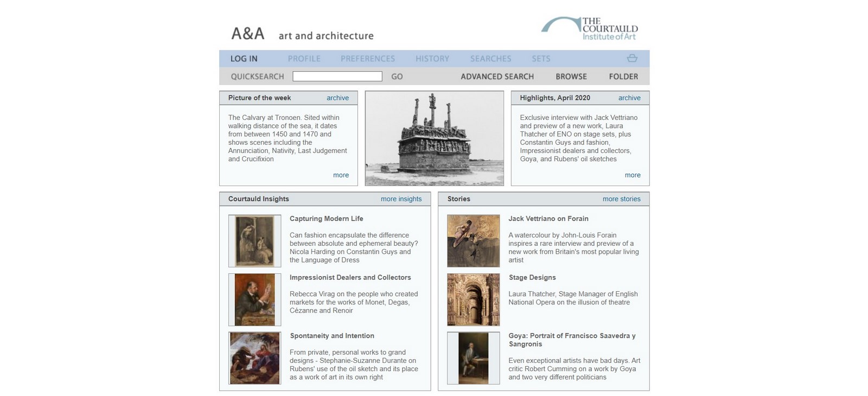Click the QUICKSEARCH label

[258, 76]
